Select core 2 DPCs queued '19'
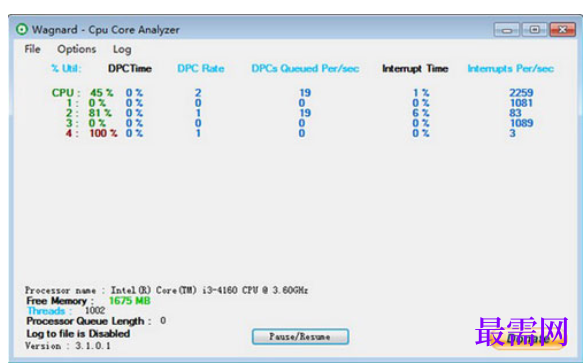 click(305, 113)
